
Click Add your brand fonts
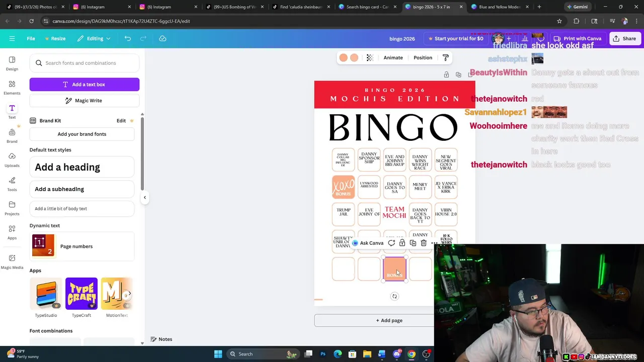82,134
